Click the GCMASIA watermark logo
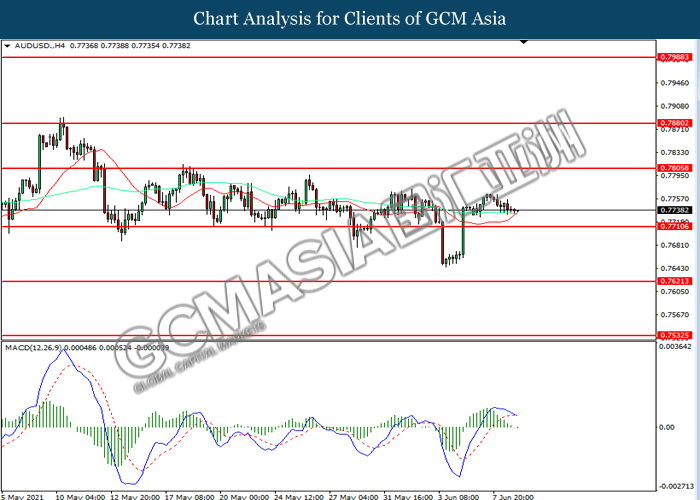Screen dimensions: 700x500 [x=348, y=250]
